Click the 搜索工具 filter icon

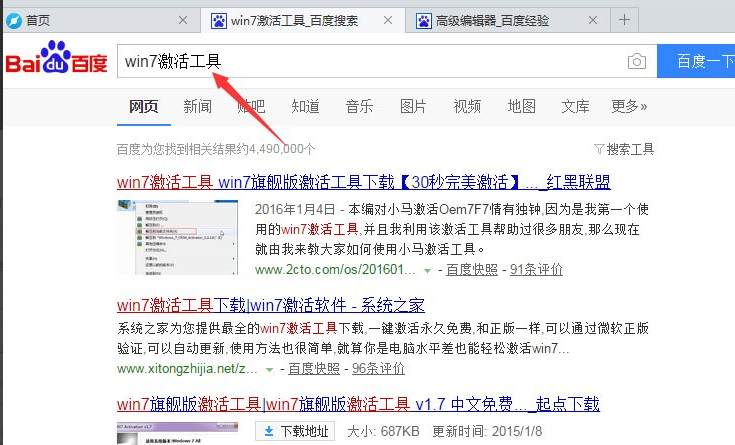click(599, 149)
